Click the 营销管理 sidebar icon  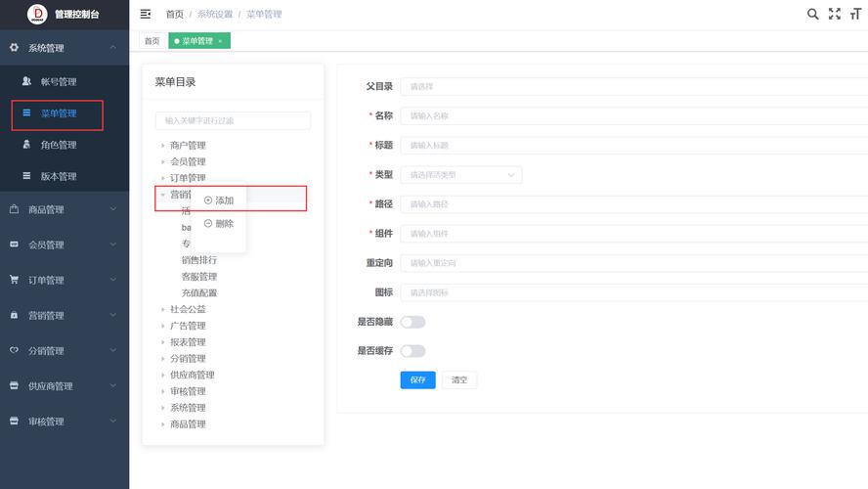14,315
